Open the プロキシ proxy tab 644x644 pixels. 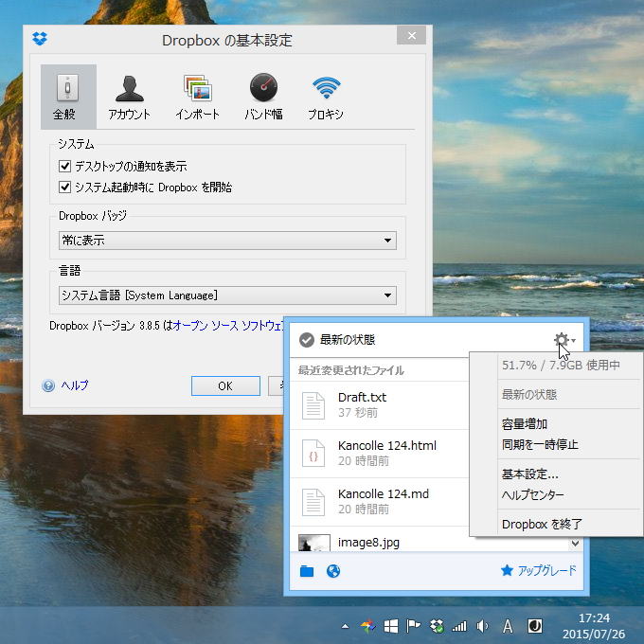326,97
